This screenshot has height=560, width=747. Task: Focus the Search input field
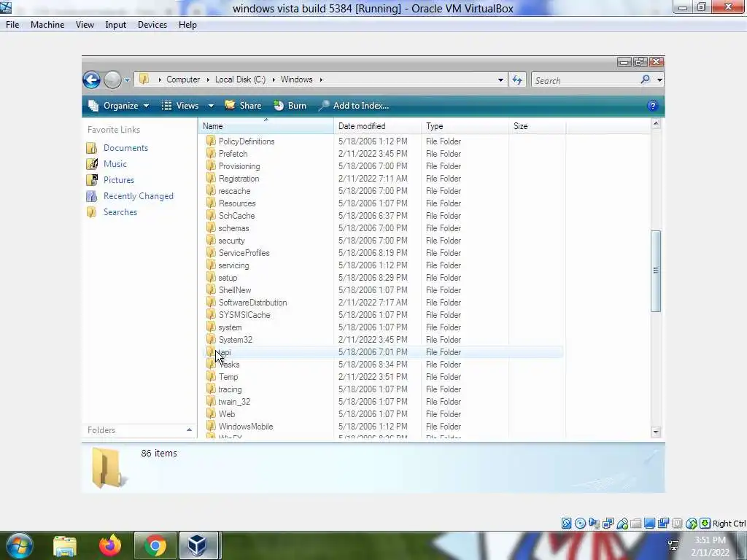tap(585, 80)
